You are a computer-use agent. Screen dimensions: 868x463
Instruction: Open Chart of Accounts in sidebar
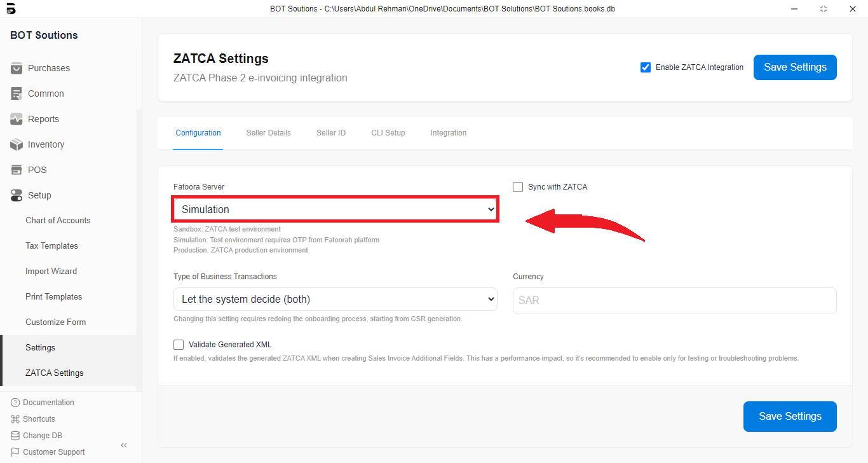coord(58,221)
